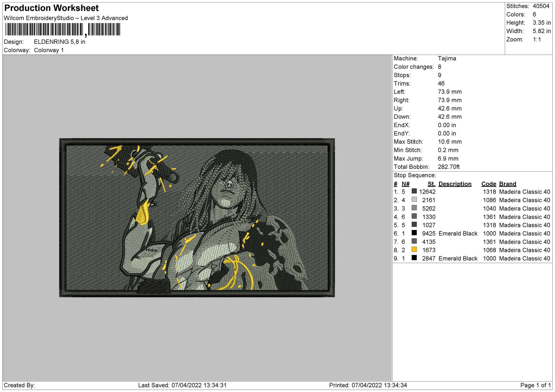This screenshot has height=392, width=555.
Task: Click the medium gray swatch in stop 3
Action: [414, 208]
